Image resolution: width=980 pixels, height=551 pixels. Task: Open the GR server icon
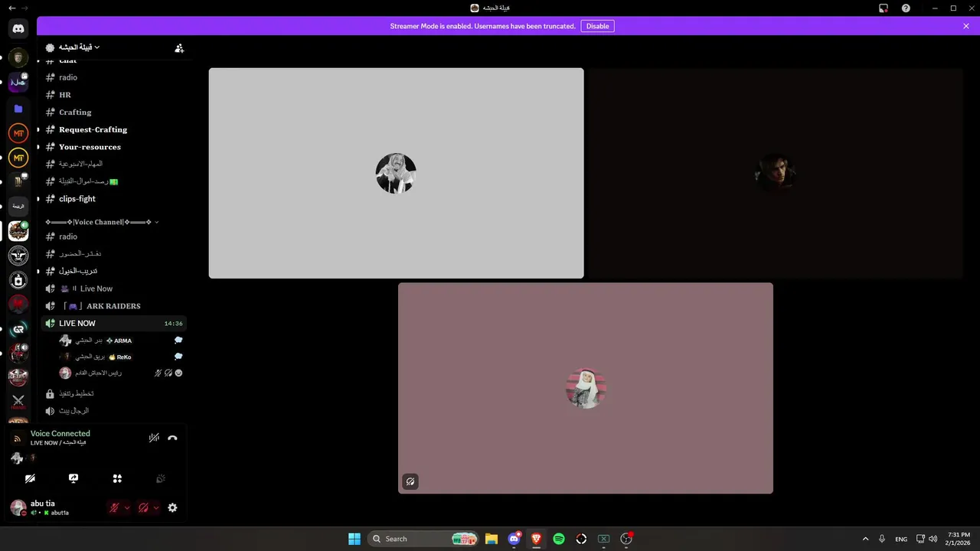point(18,329)
